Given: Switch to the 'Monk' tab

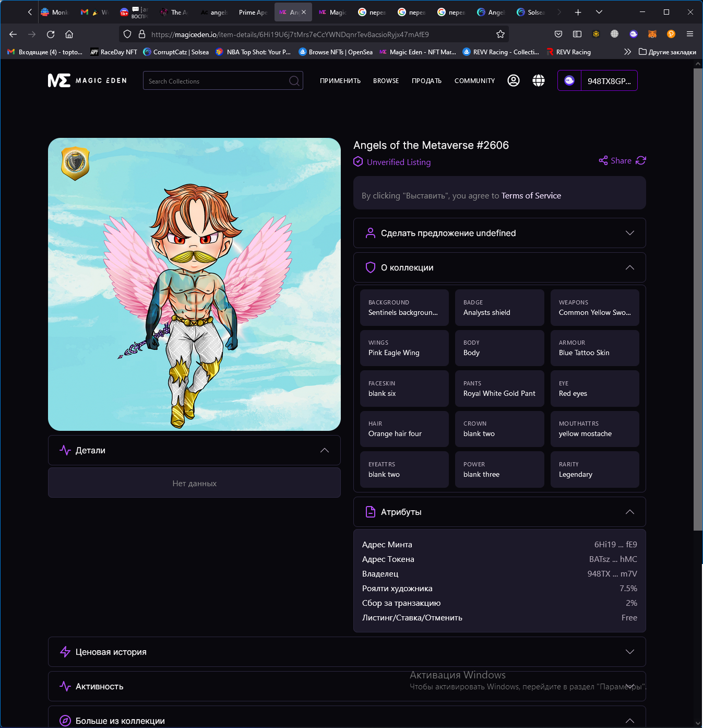Looking at the screenshot, I should click(55, 12).
